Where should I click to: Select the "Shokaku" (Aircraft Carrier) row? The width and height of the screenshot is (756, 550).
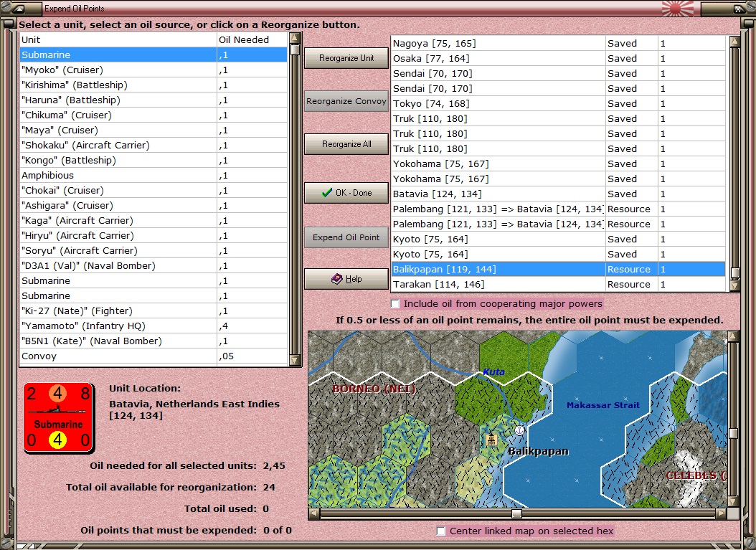coord(153,145)
